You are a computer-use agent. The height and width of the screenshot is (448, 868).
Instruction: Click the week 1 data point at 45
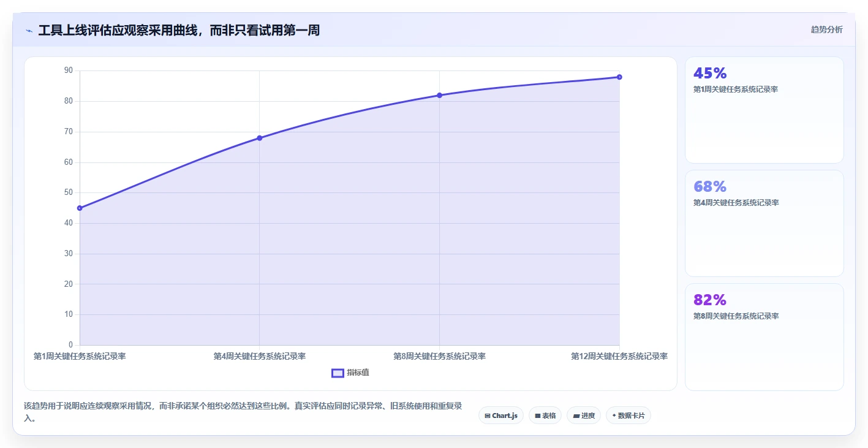[80, 208]
